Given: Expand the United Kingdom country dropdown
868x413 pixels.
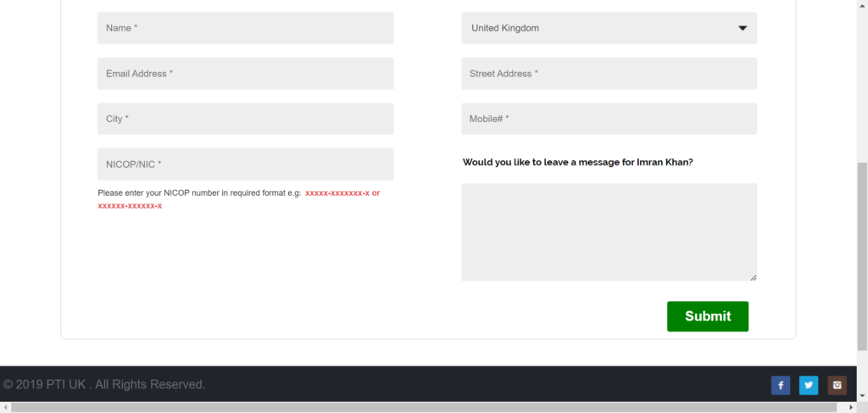Looking at the screenshot, I should pos(609,28).
